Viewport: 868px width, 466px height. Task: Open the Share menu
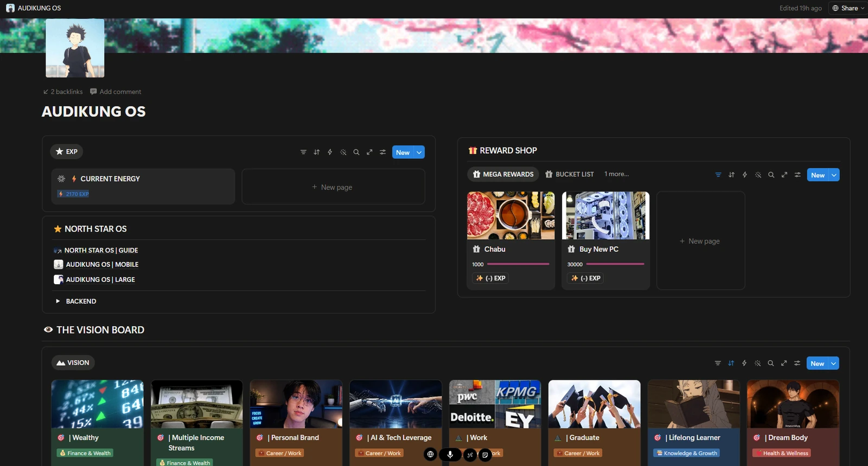tap(848, 8)
